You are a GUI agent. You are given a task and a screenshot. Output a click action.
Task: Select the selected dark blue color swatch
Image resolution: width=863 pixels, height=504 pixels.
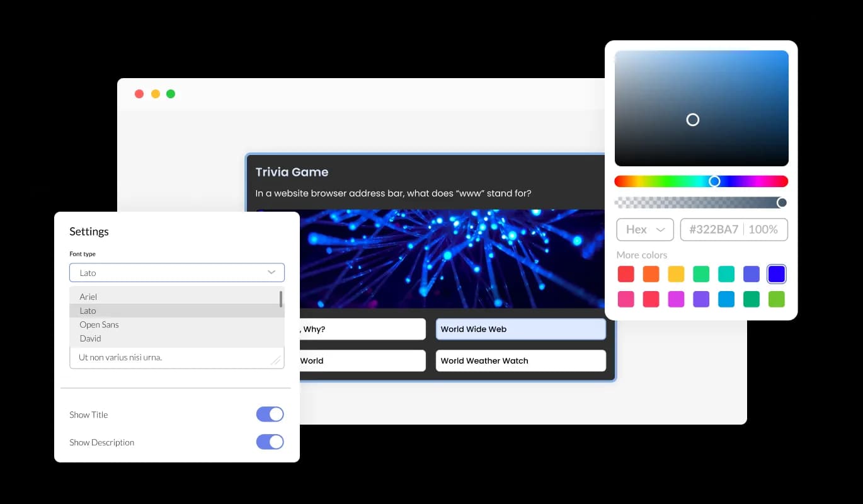coord(776,273)
